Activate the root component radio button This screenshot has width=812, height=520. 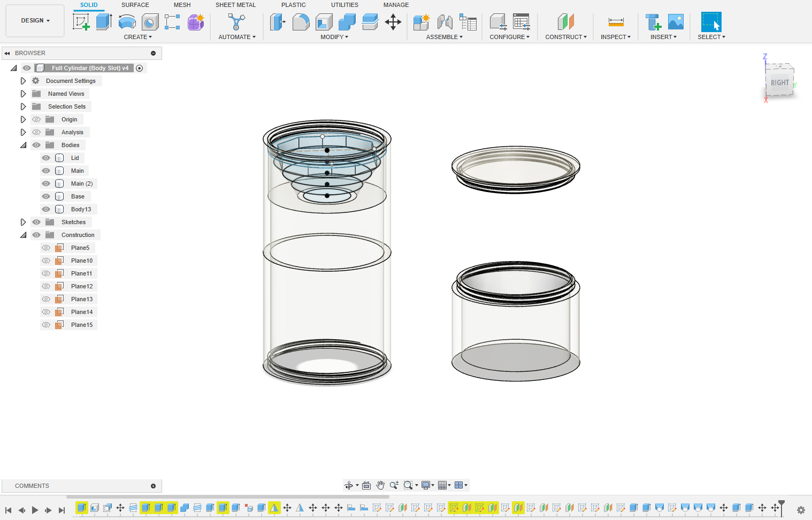[140, 68]
